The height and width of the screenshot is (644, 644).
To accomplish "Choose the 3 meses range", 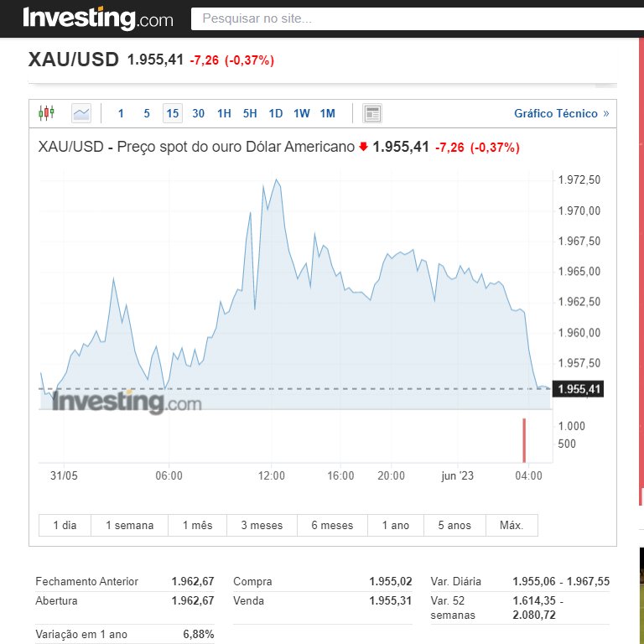I will [262, 525].
